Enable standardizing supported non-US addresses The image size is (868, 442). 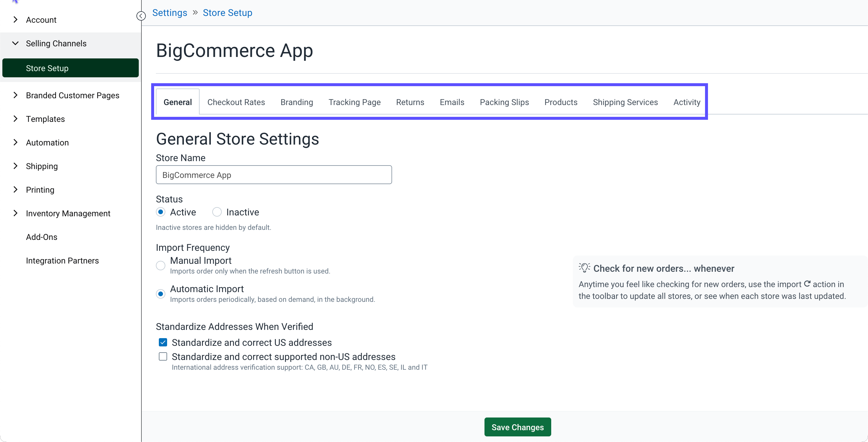[x=163, y=356]
